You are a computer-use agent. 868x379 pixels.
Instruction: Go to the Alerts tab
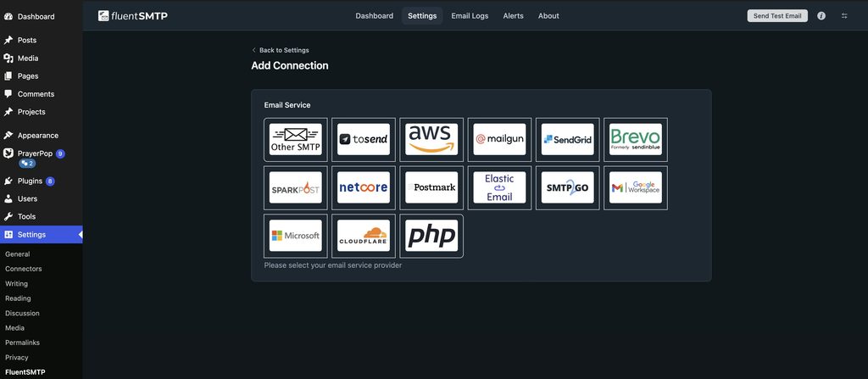(513, 16)
